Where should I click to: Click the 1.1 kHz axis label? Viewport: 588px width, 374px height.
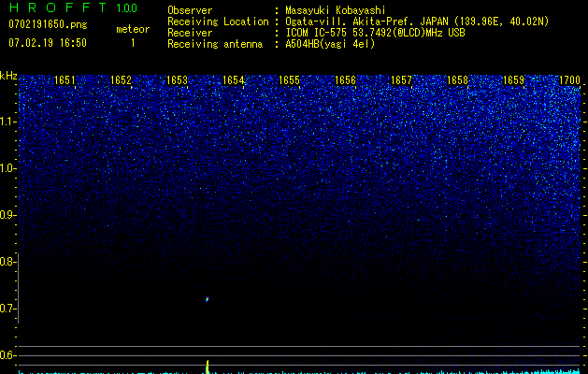tap(8, 122)
